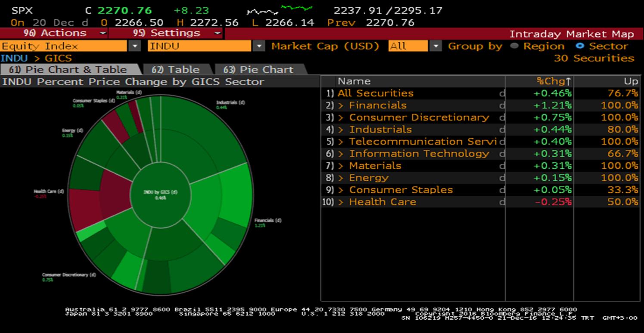Click the Intraday Market Map title
644x333 pixels.
572,34
